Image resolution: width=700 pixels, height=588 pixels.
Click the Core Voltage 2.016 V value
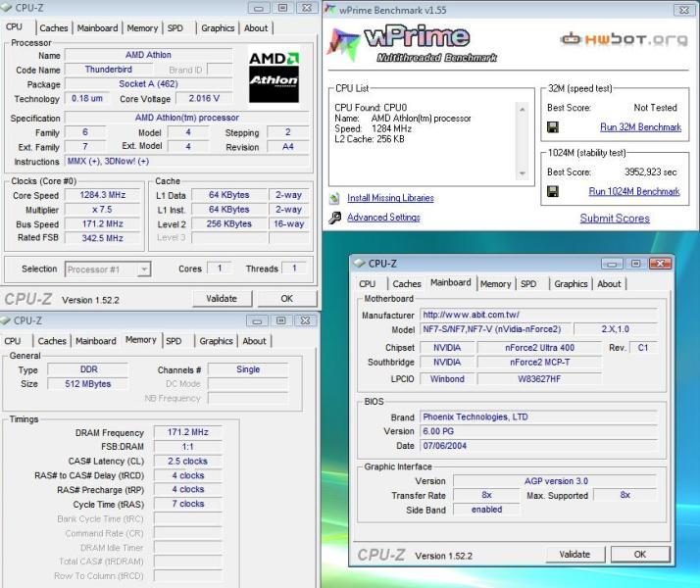(204, 98)
